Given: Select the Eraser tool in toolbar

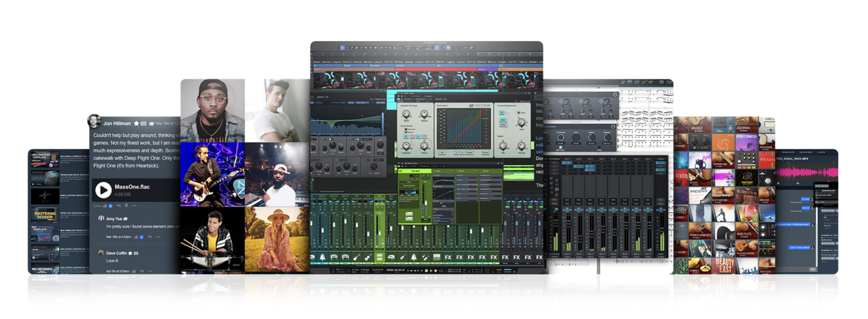Looking at the screenshot, I should (x=356, y=48).
